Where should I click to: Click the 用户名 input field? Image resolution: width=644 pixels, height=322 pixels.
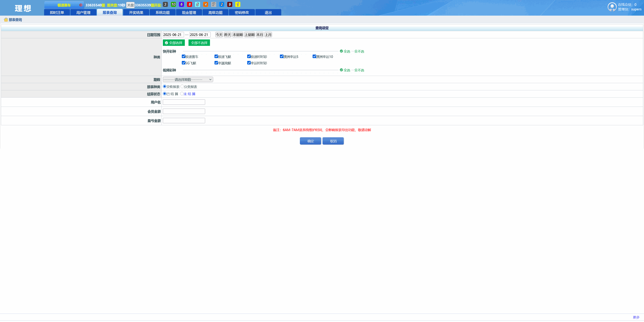click(x=184, y=102)
